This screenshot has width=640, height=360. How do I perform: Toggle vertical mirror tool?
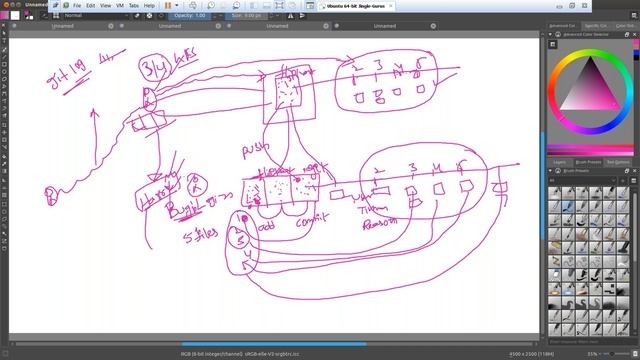[302, 16]
